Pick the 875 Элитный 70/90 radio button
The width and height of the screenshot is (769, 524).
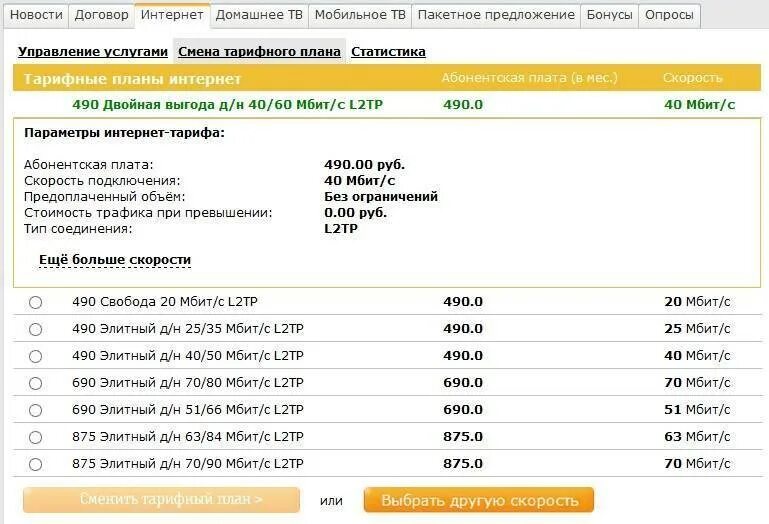click(35, 464)
